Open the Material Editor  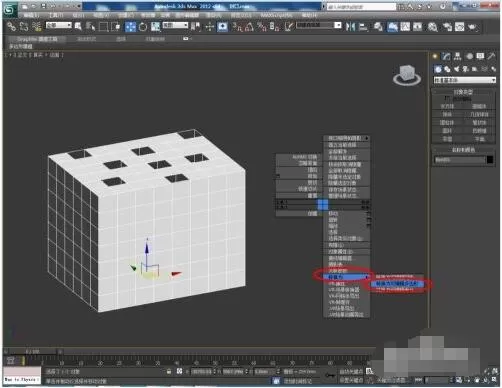(433, 27)
